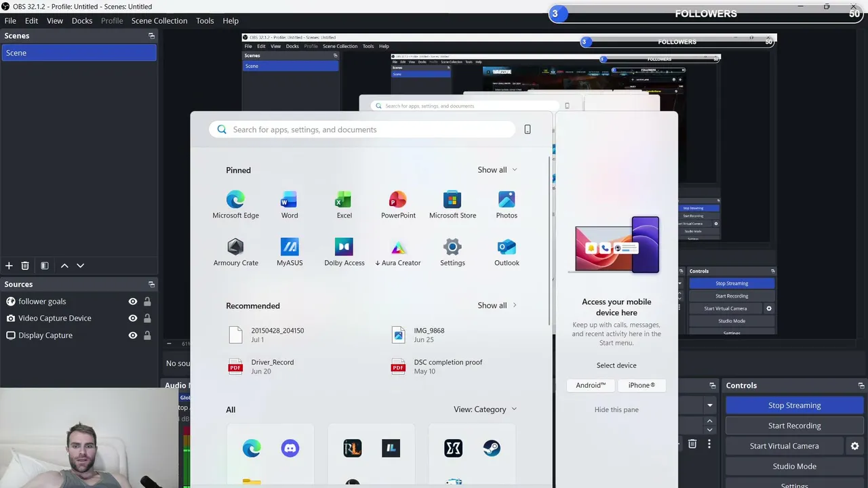Open the Docks menu

(82, 21)
